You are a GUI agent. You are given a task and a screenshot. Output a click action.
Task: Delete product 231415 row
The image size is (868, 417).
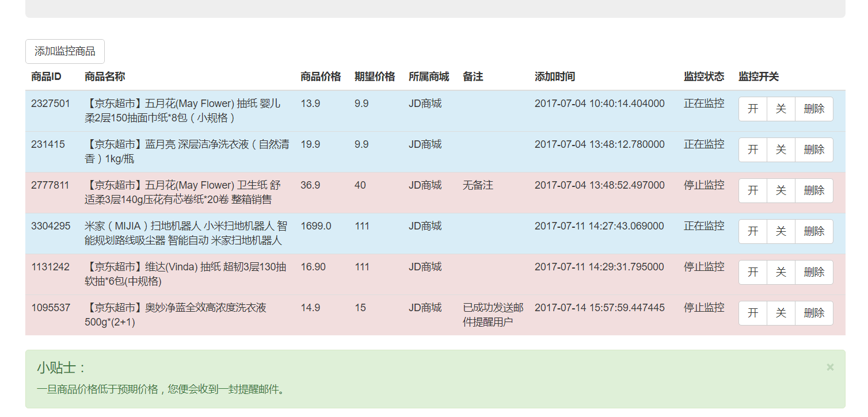[x=814, y=150]
